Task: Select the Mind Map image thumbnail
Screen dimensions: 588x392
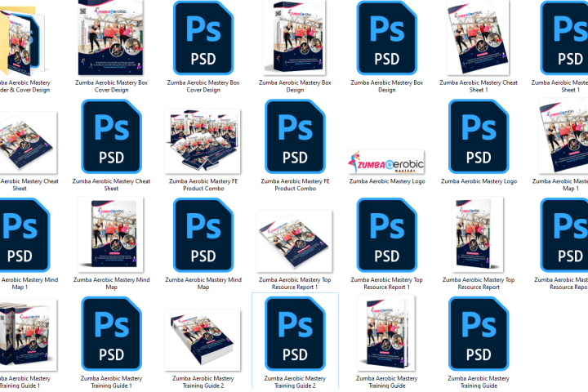Action: tap(110, 234)
